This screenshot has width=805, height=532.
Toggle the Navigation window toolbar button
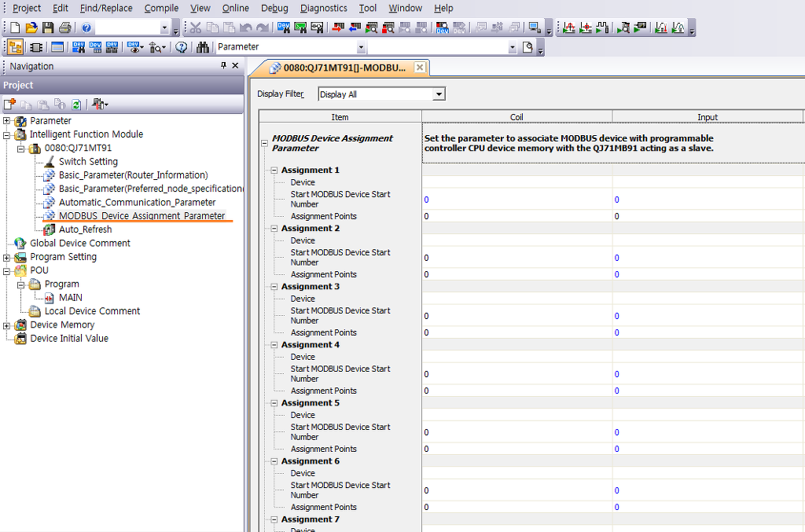point(16,47)
